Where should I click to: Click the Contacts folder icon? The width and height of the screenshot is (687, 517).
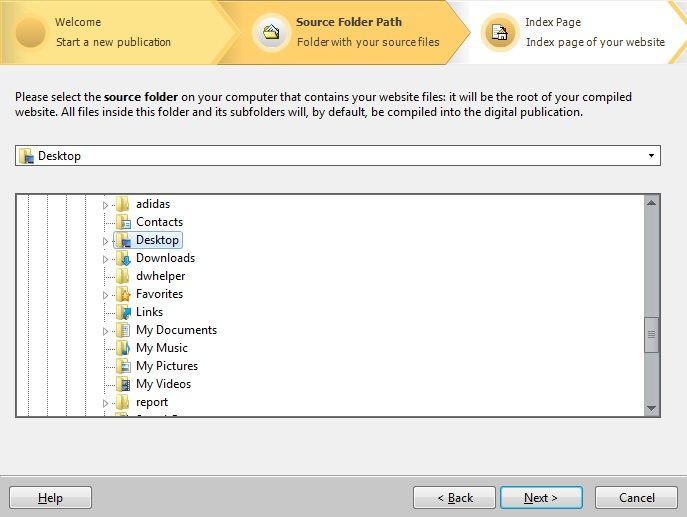[x=123, y=222]
